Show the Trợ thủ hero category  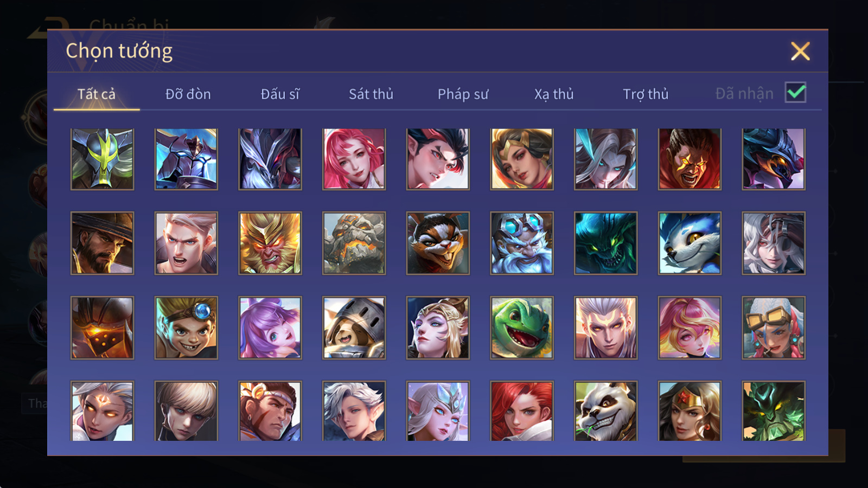coord(646,94)
